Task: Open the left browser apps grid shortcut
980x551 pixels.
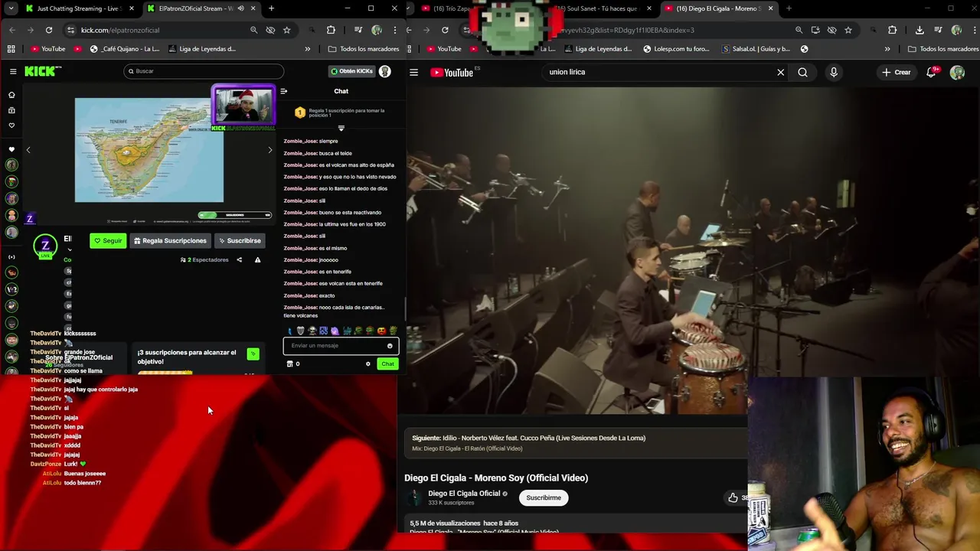Action: 11,49
